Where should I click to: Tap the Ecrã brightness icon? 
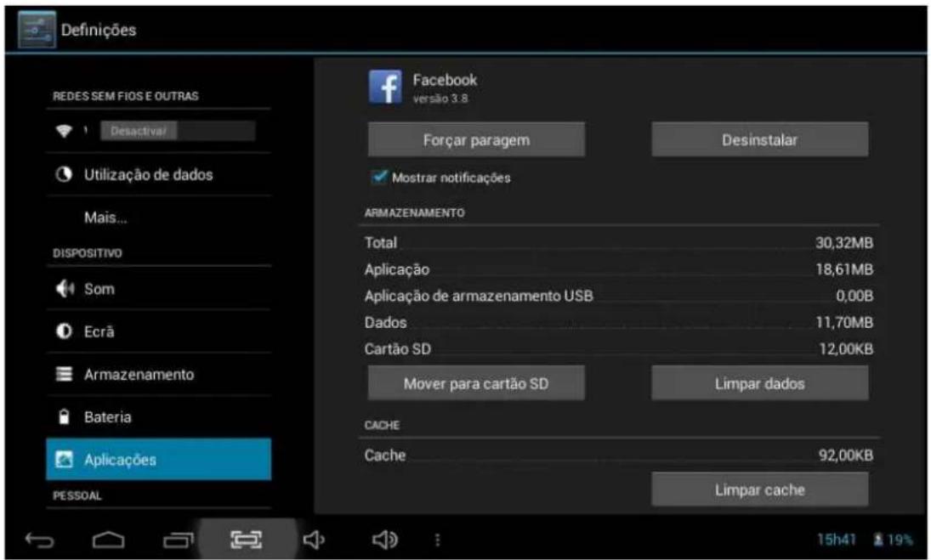[x=64, y=331]
